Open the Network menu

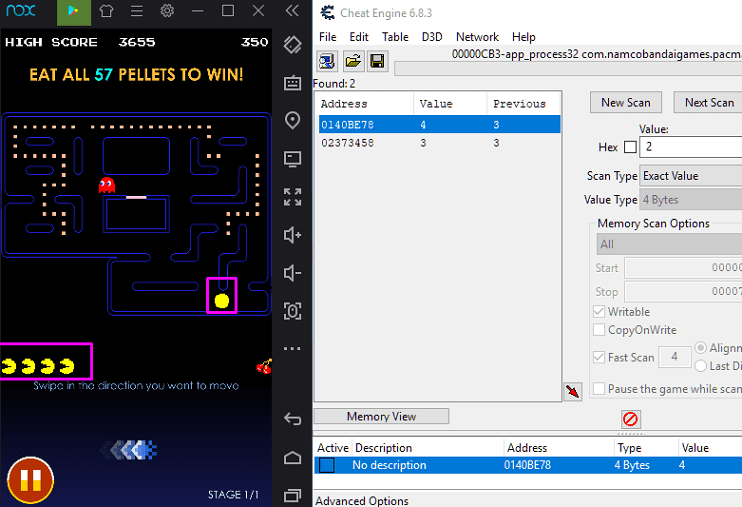click(477, 37)
